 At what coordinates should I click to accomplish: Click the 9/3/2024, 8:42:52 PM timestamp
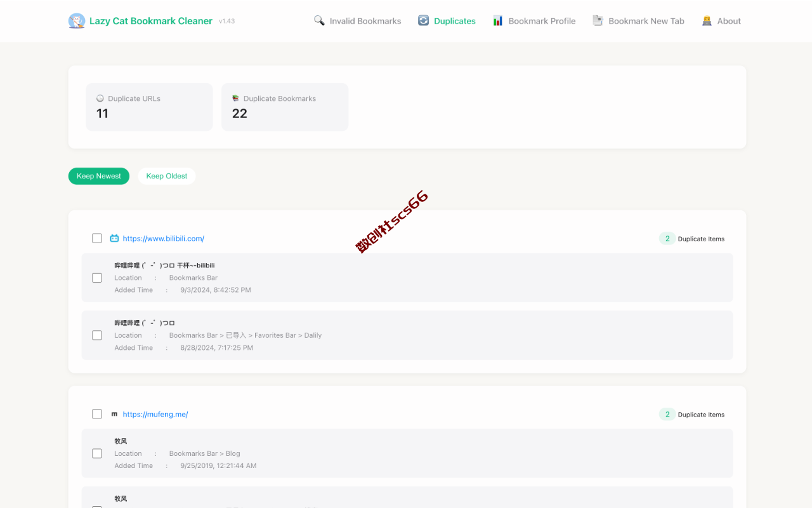click(216, 290)
